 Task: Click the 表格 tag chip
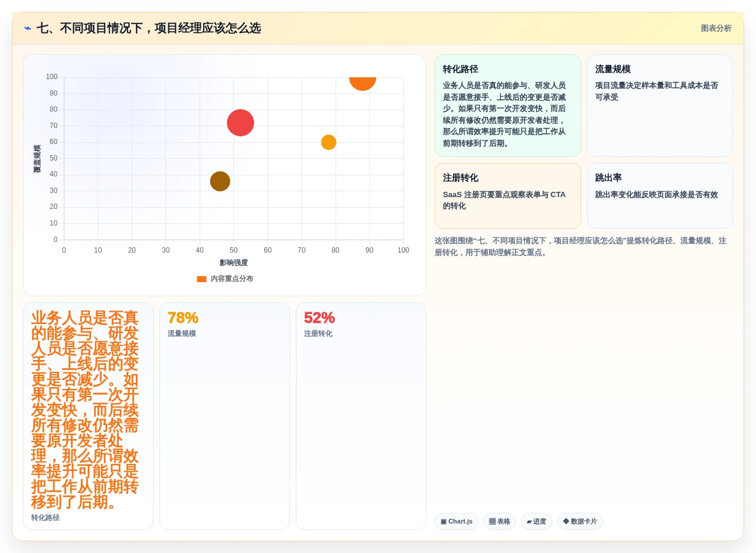(500, 522)
